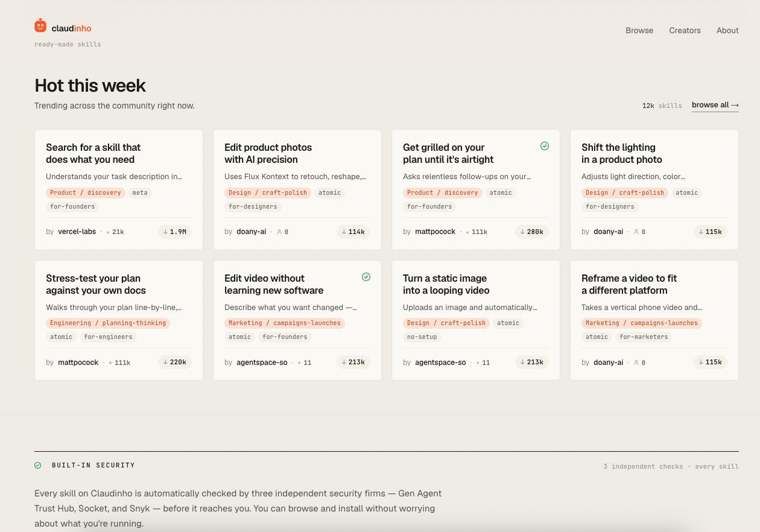The image size is (760, 532).
Task: Click the Claudinho robot logo icon
Action: point(40,25)
